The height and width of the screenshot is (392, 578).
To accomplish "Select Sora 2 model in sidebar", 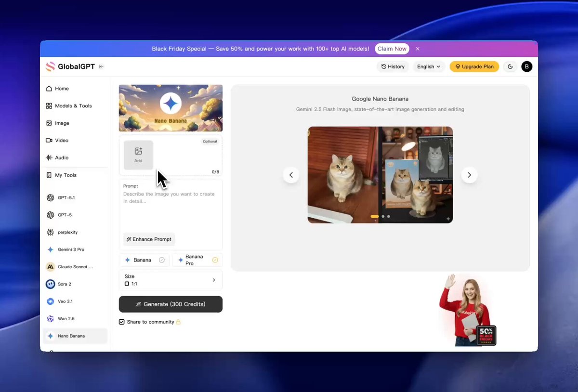I will click(x=75, y=284).
